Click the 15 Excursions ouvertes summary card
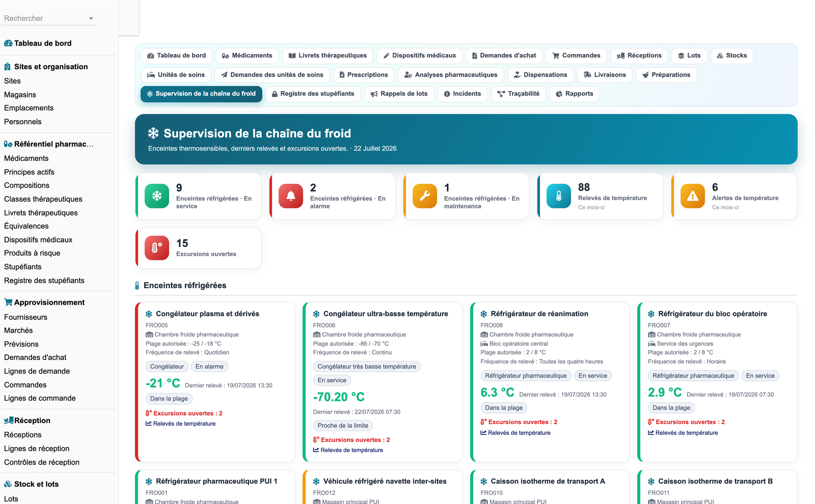 click(x=199, y=248)
